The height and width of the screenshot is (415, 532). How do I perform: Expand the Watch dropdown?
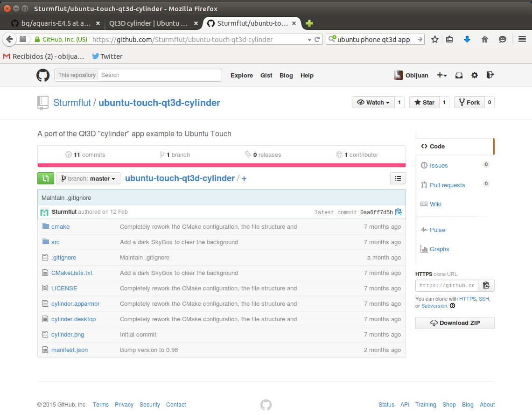point(373,103)
